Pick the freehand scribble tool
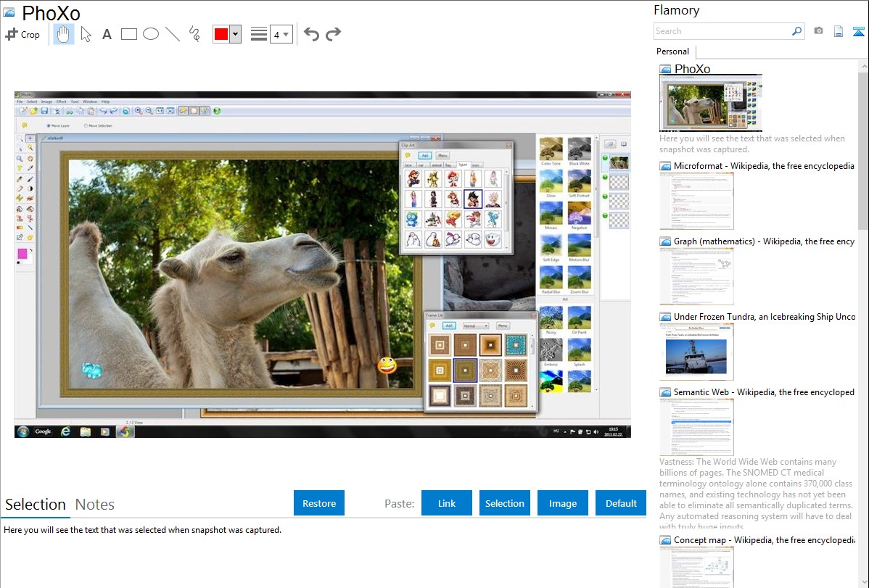 click(194, 34)
